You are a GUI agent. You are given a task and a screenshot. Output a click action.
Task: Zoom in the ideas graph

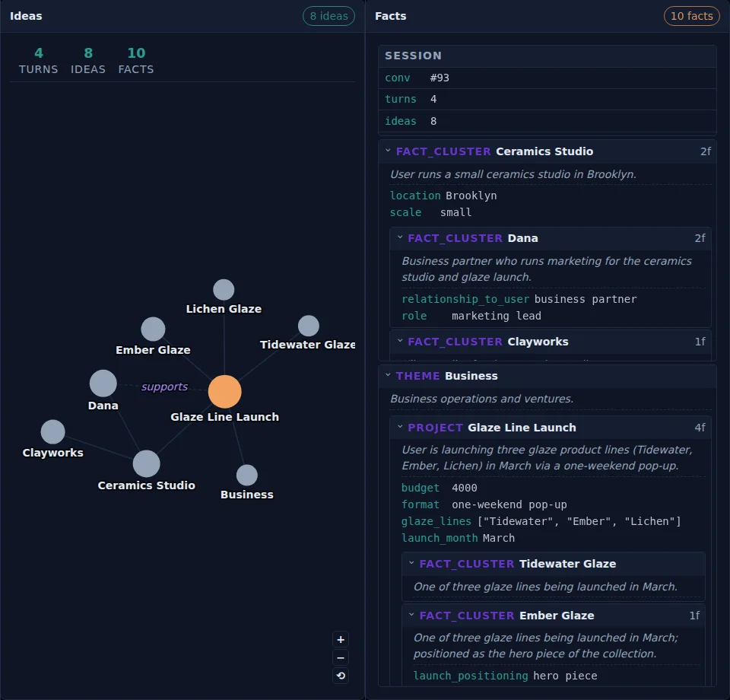(x=341, y=639)
